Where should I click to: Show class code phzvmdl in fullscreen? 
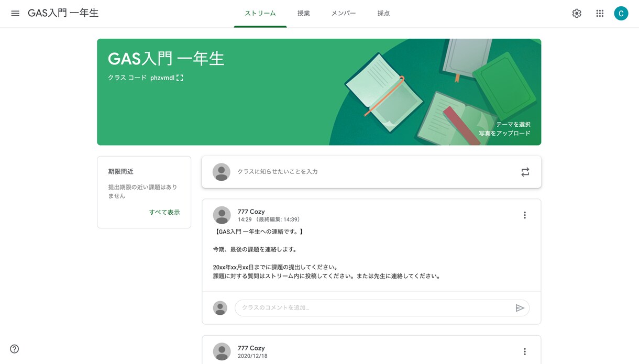pos(180,78)
